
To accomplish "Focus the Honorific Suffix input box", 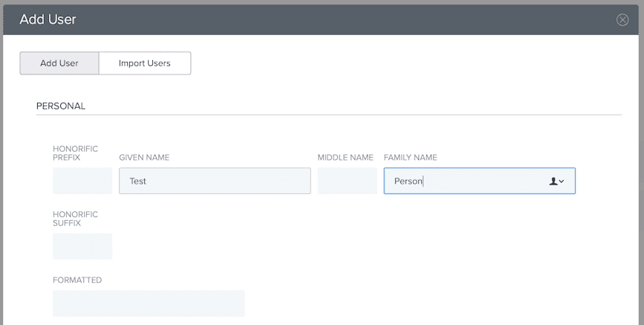I will point(82,246).
